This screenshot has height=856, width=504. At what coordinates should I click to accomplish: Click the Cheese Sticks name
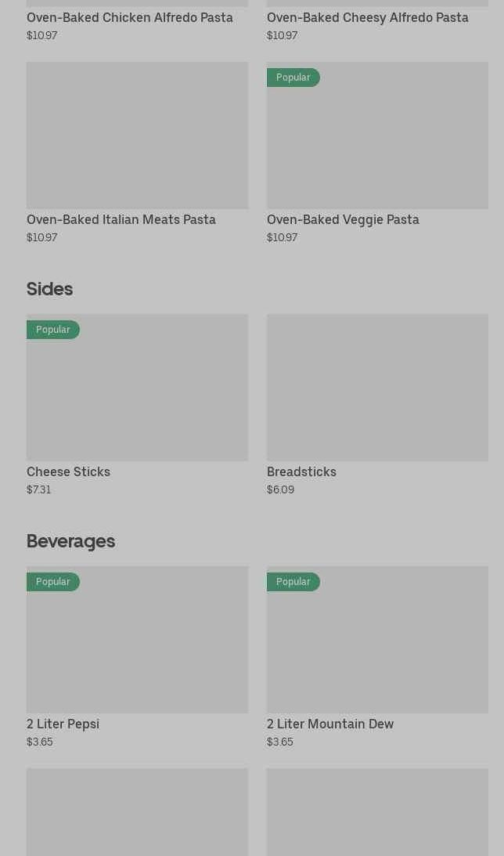click(x=68, y=471)
